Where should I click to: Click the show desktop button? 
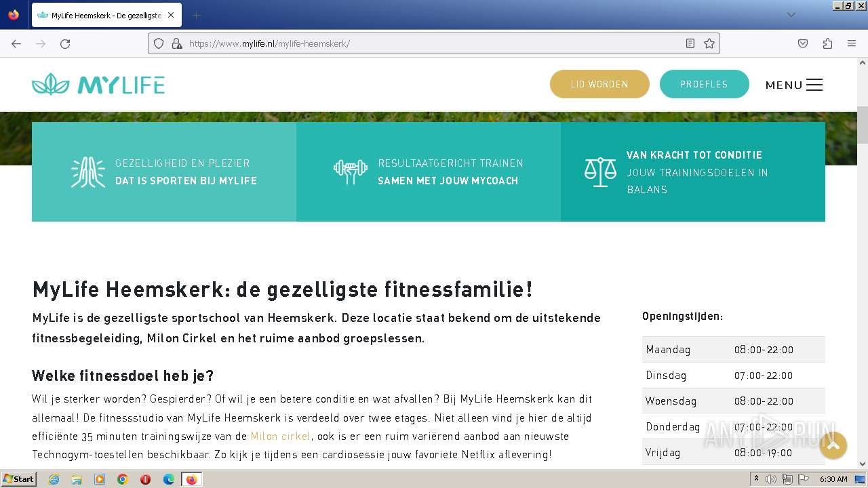860,479
